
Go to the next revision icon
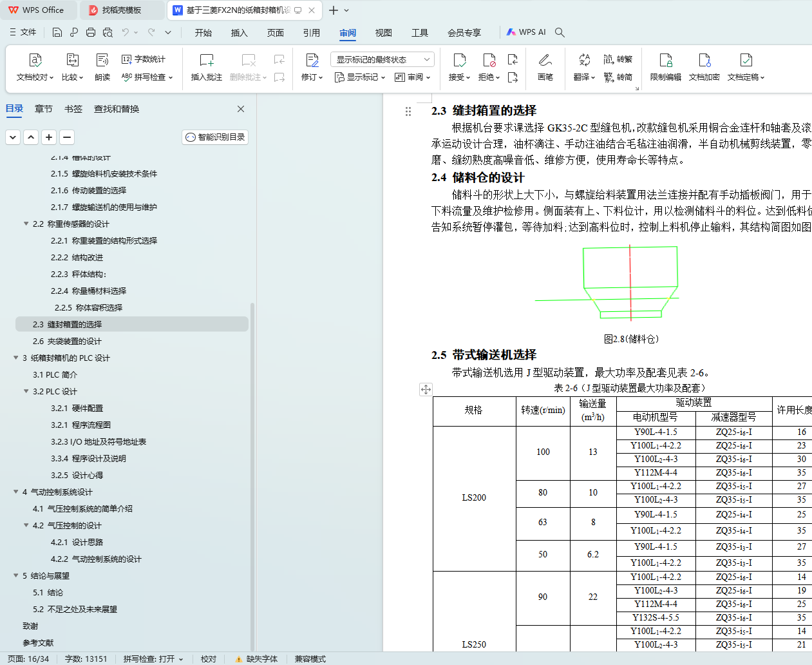click(x=513, y=77)
